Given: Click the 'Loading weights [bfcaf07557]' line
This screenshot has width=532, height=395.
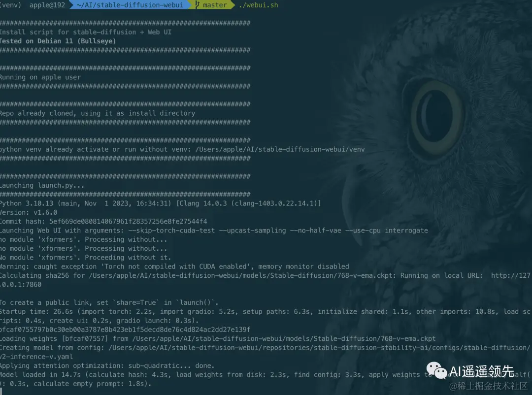Looking at the screenshot, I should (x=218, y=339).
